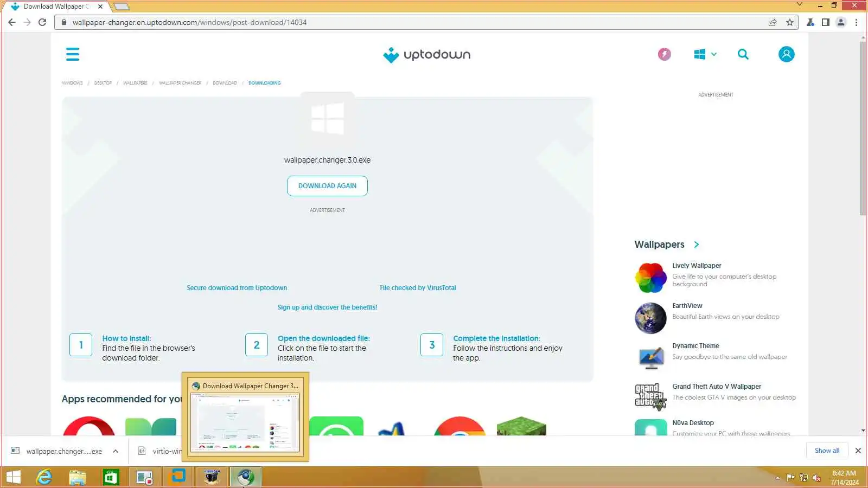The height and width of the screenshot is (488, 868).
Task: Open the screen recorder taskbar icon
Action: 144,477
